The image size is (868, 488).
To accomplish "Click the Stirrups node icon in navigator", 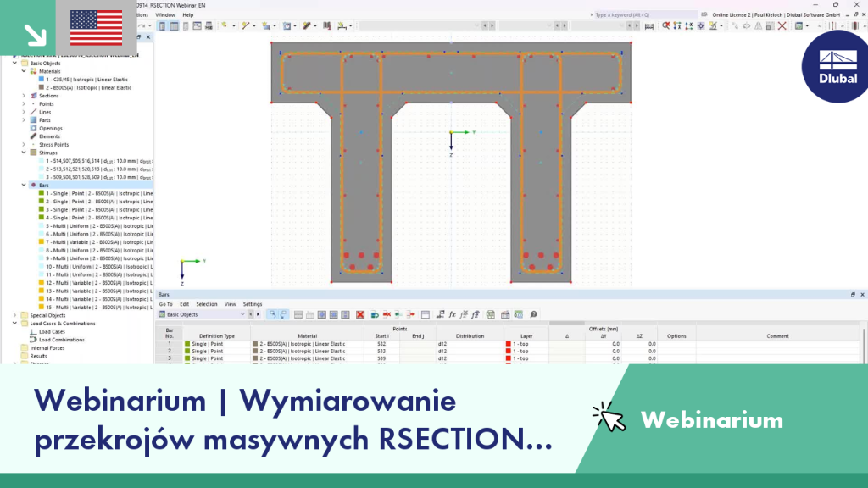I will pyautogui.click(x=34, y=152).
